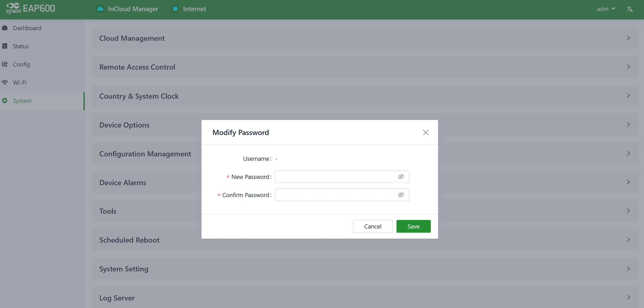644x308 pixels.
Task: Click the Device Options heading
Action: [124, 125]
